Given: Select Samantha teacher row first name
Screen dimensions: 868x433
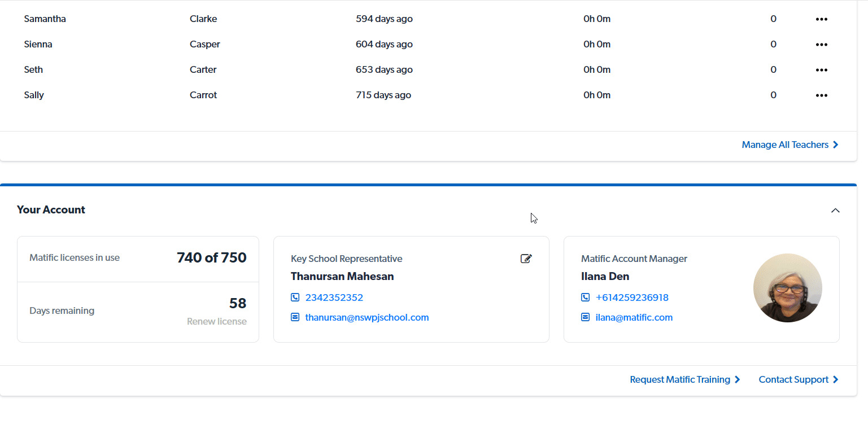Looking at the screenshot, I should click(45, 19).
